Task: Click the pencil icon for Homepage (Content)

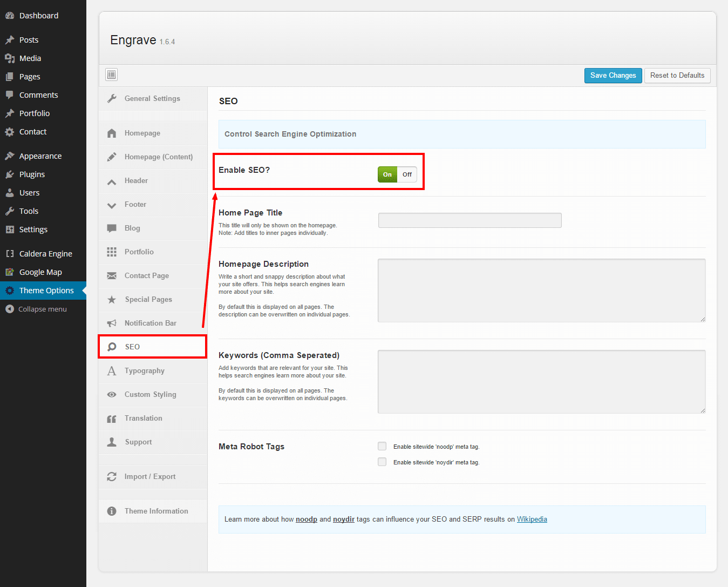Action: (x=112, y=157)
